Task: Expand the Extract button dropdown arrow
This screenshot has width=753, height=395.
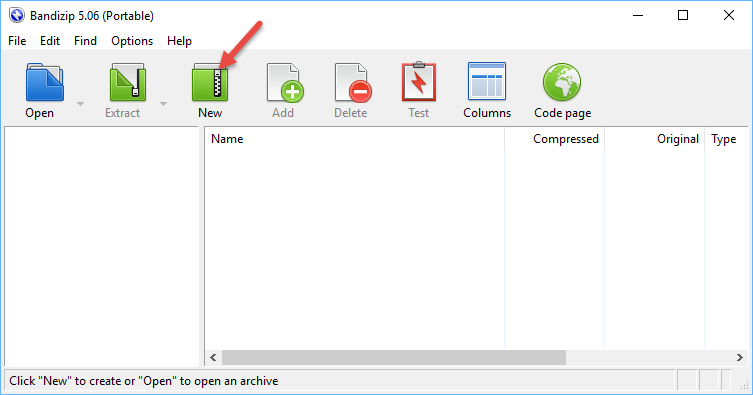Action: pyautogui.click(x=163, y=104)
